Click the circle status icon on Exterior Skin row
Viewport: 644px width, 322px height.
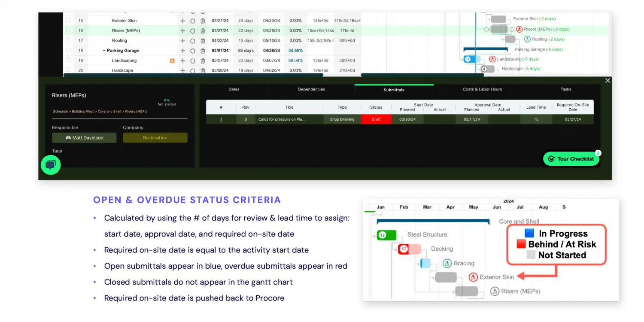[192, 20]
